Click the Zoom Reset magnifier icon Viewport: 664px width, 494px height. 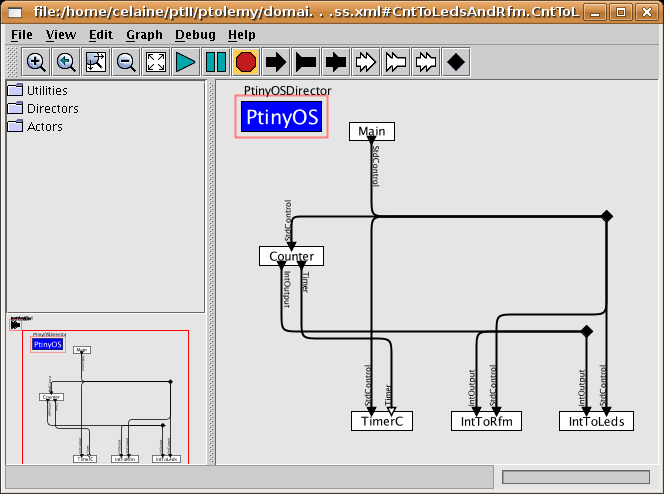tap(66, 62)
